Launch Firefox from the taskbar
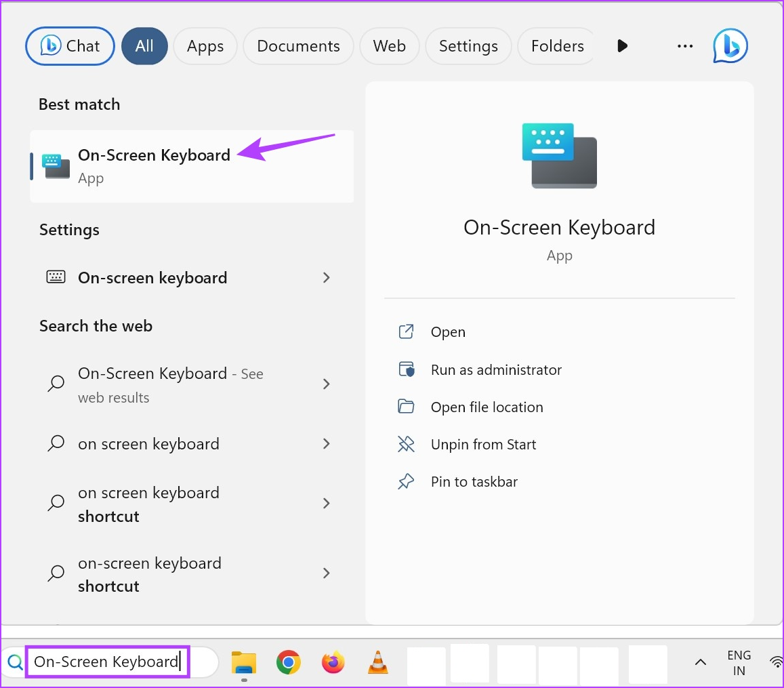The image size is (784, 688). [333, 662]
